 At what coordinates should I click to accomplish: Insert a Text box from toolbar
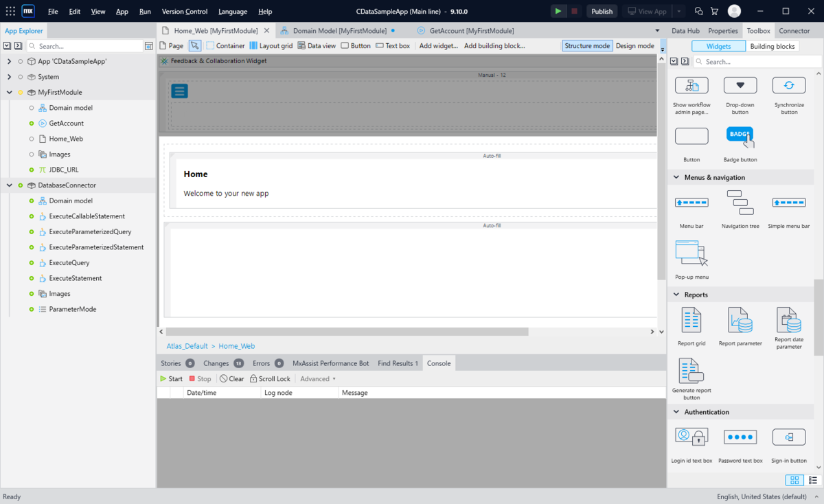coord(393,45)
